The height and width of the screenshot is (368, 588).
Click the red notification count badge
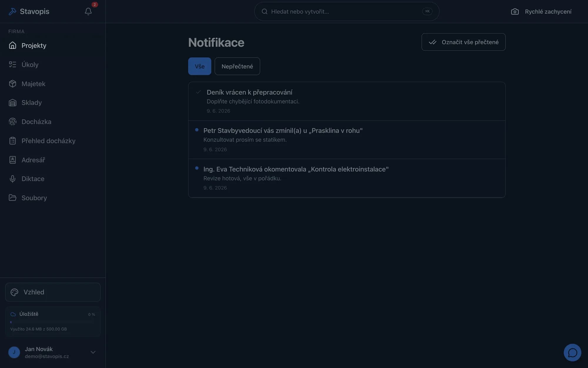[94, 4]
